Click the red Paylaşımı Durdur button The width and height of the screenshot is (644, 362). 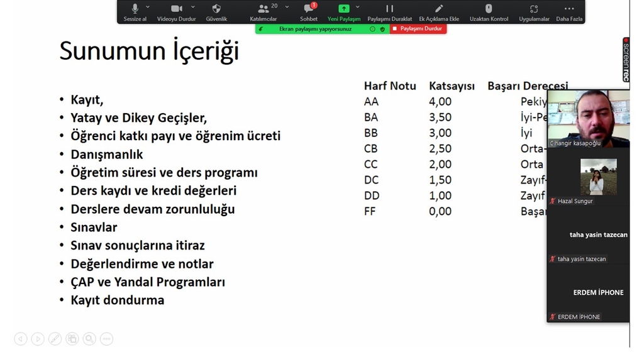pos(418,29)
